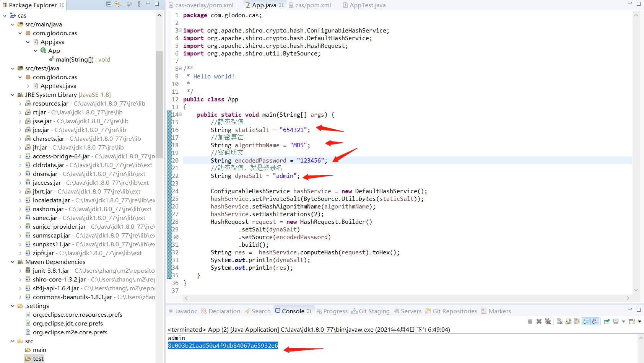Click the Terminate (stop) console icon
Image resolution: width=644 pixels, height=363 pixels.
point(530,321)
